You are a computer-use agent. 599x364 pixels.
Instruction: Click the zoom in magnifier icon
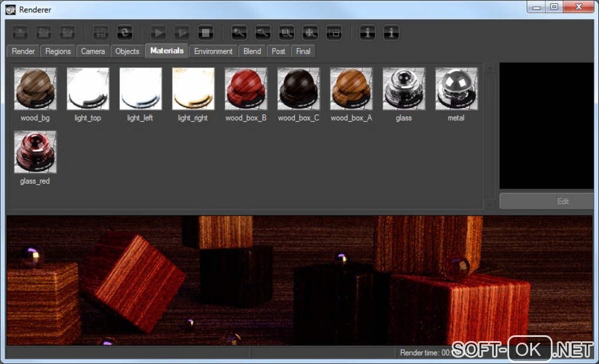tap(238, 32)
